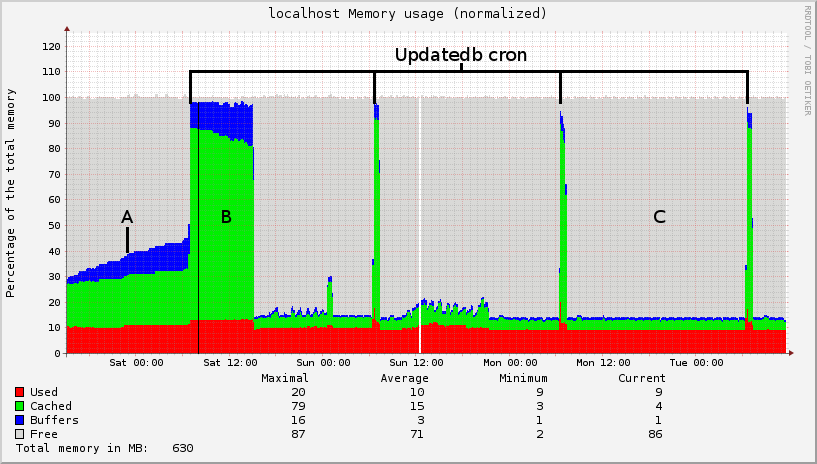Screen dimensions: 817x464
Task: Click the annotation letter B on graph
Action: (226, 217)
